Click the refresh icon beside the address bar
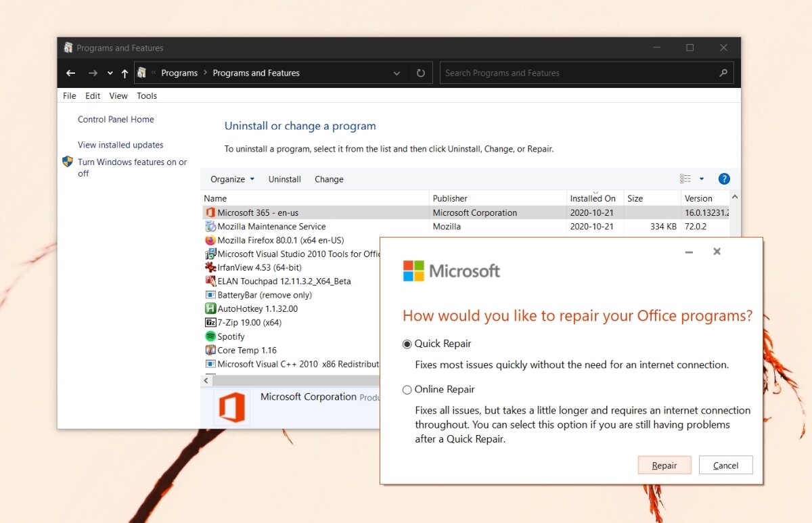 pos(420,72)
